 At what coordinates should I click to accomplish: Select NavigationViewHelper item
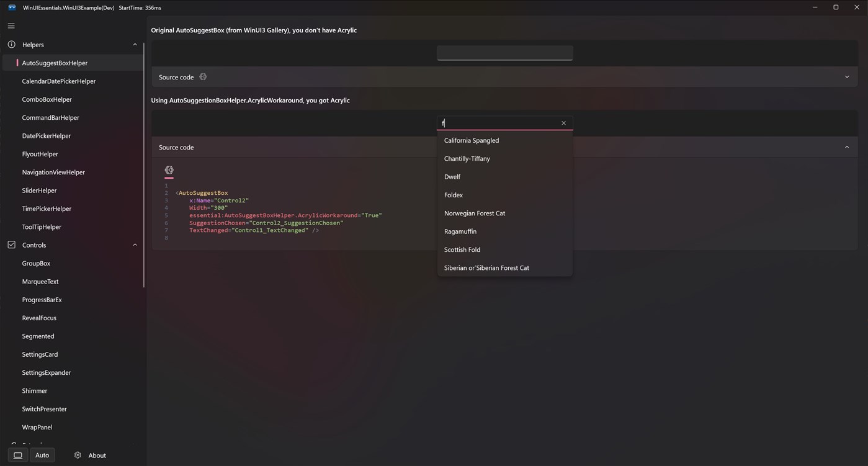point(73,172)
